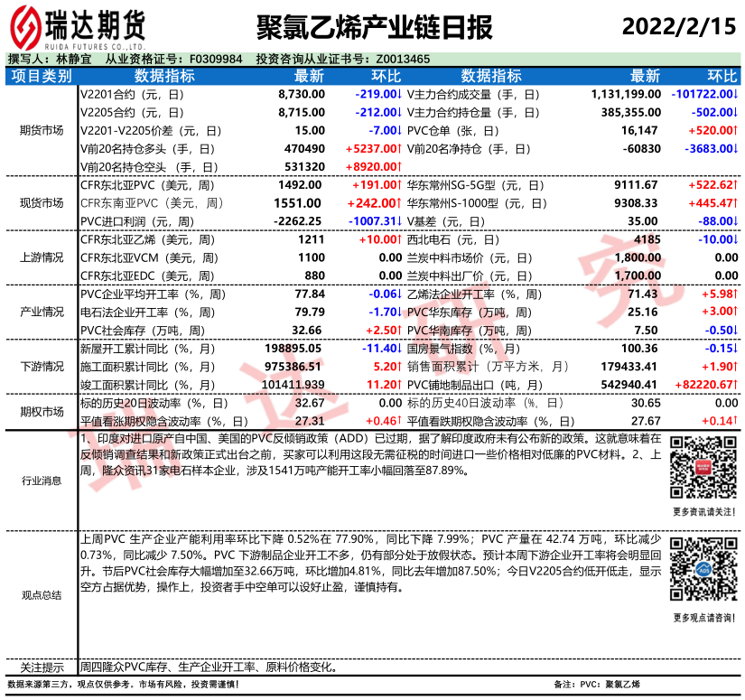Click the QR code above 更多观点请咨询
The image size is (745, 700).
[x=700, y=571]
